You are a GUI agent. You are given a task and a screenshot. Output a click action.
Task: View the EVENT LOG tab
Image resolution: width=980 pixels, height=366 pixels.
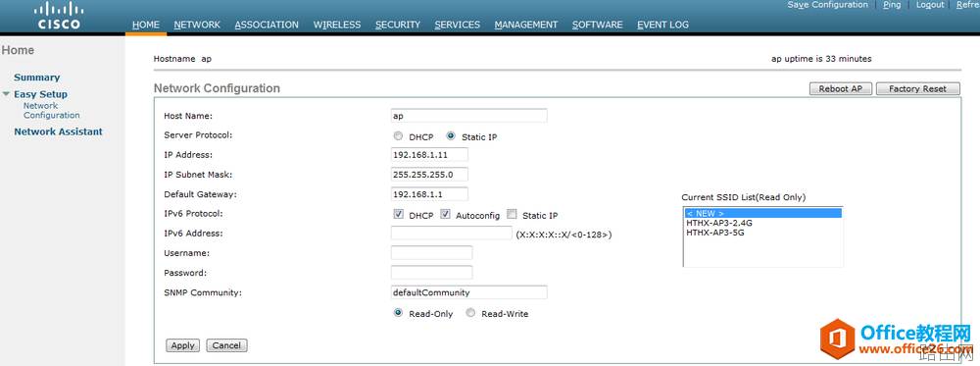662,26
